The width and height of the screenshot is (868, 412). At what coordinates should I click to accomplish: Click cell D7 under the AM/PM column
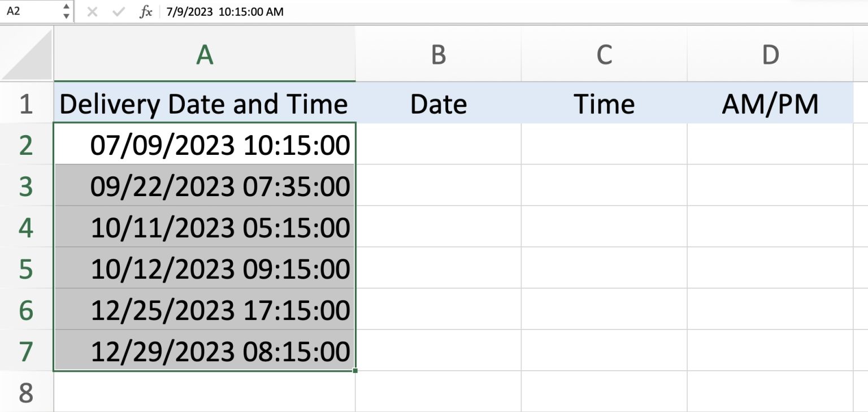pyautogui.click(x=771, y=351)
